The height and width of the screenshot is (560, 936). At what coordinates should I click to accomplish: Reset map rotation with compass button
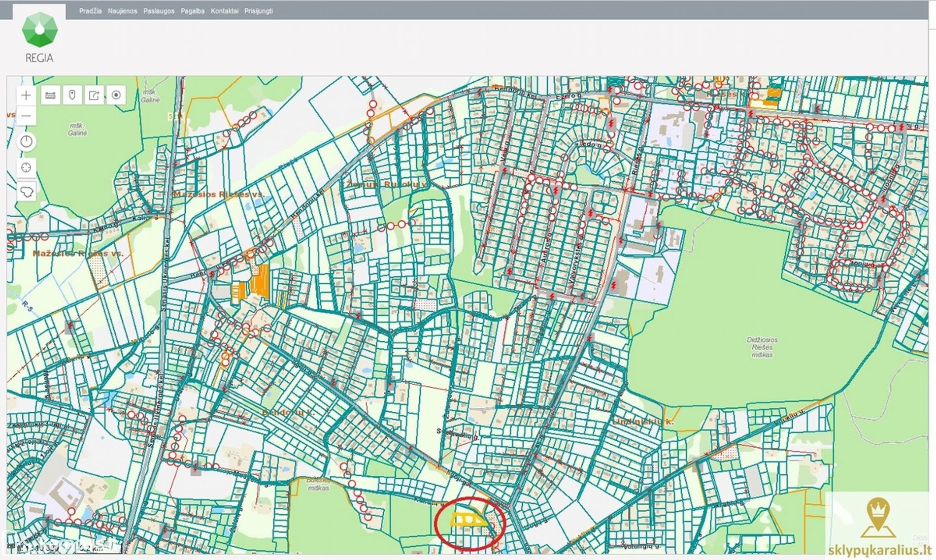[x=26, y=142]
